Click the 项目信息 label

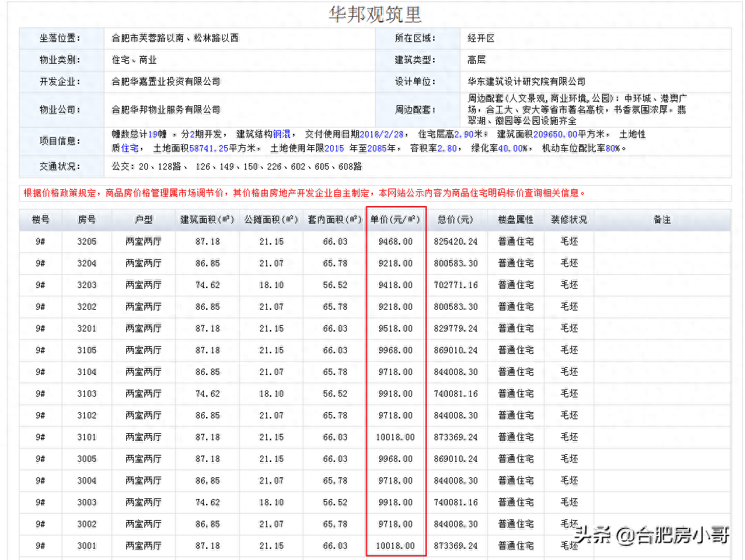60,141
